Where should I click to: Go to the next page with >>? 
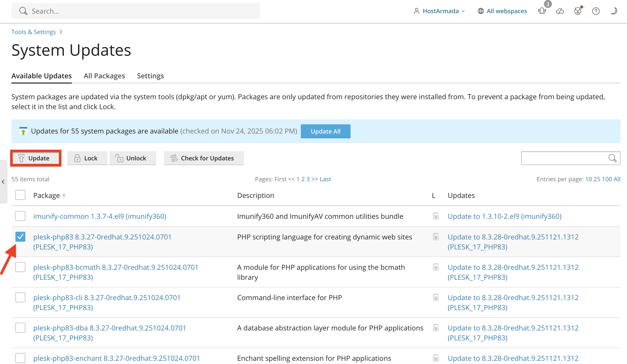(314, 179)
